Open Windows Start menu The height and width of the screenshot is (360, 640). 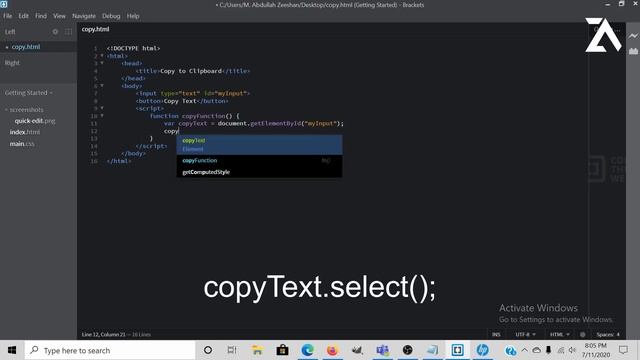click(12, 350)
